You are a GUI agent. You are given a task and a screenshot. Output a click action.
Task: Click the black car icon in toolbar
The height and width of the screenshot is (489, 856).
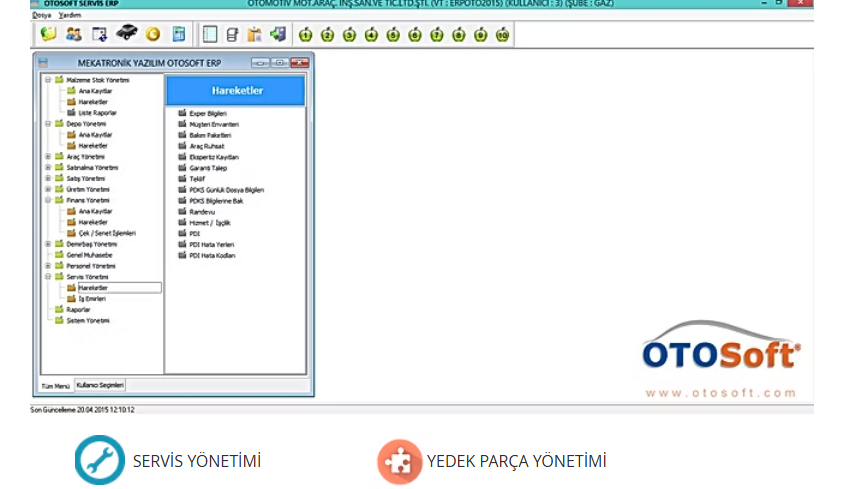point(126,35)
